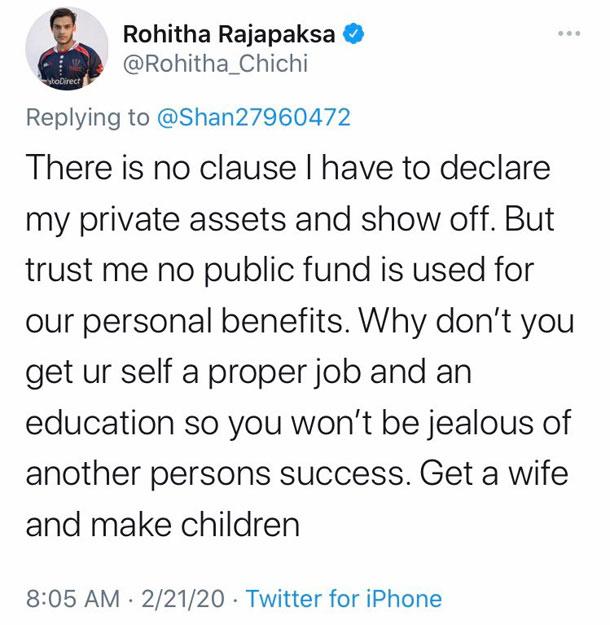The height and width of the screenshot is (625, 610).
Task: Click the blue verified badge
Action: coord(353,33)
